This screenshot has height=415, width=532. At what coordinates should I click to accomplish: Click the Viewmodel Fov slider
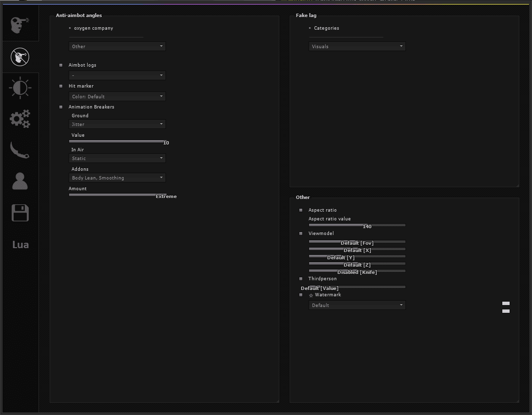coord(357,242)
